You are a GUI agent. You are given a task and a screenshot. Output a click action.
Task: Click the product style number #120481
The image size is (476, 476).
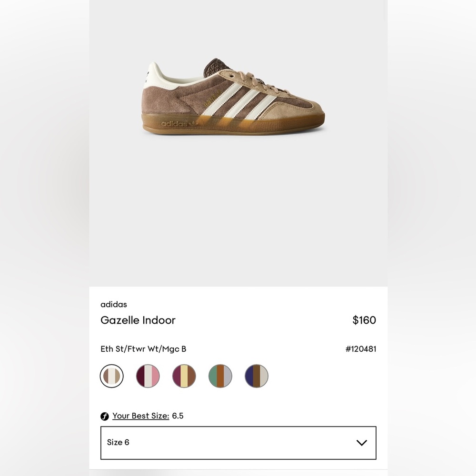tap(361, 349)
